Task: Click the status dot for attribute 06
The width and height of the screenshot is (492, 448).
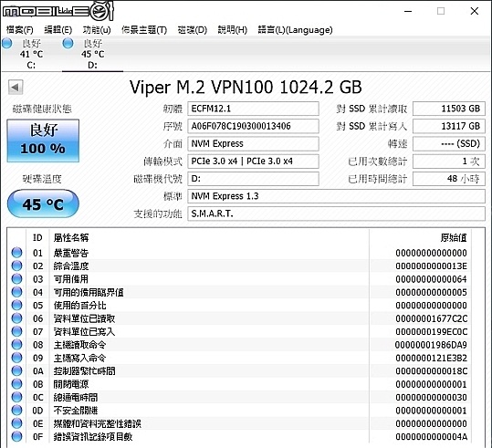Action: [16, 318]
